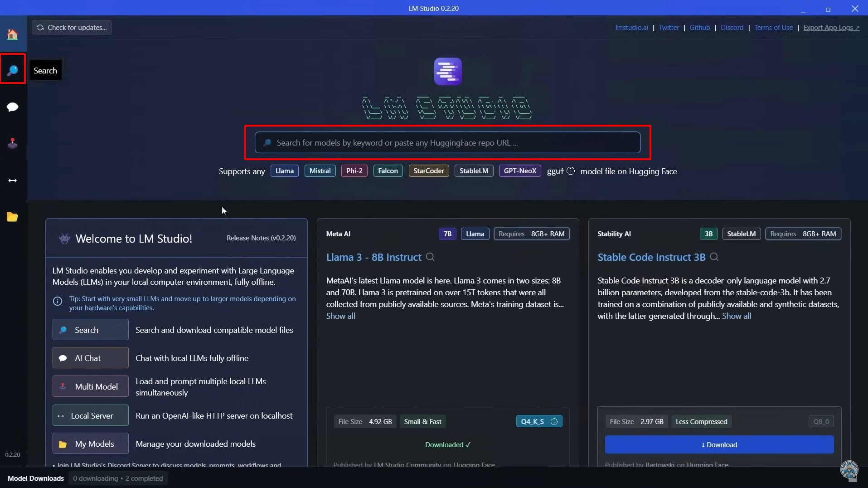Click the avatar icon in bottom-right corner
Viewport: 868px width, 488px height.
[849, 470]
